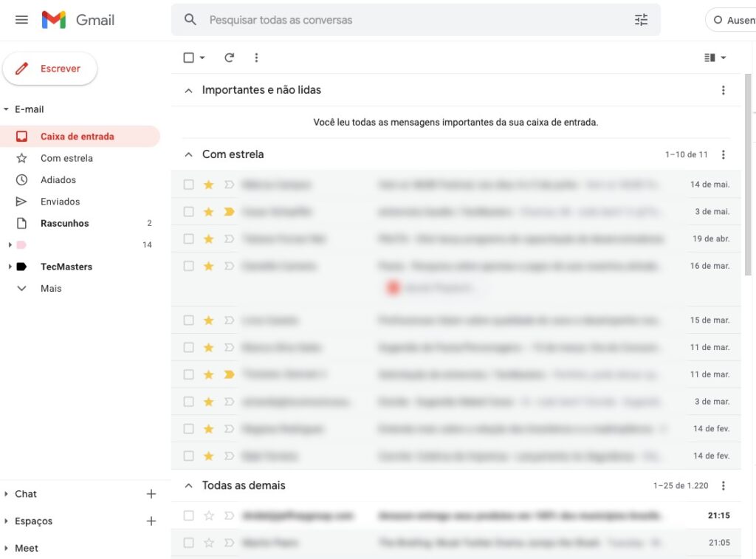Open the Enviados folder
The width and height of the screenshot is (756, 559).
[x=60, y=202]
